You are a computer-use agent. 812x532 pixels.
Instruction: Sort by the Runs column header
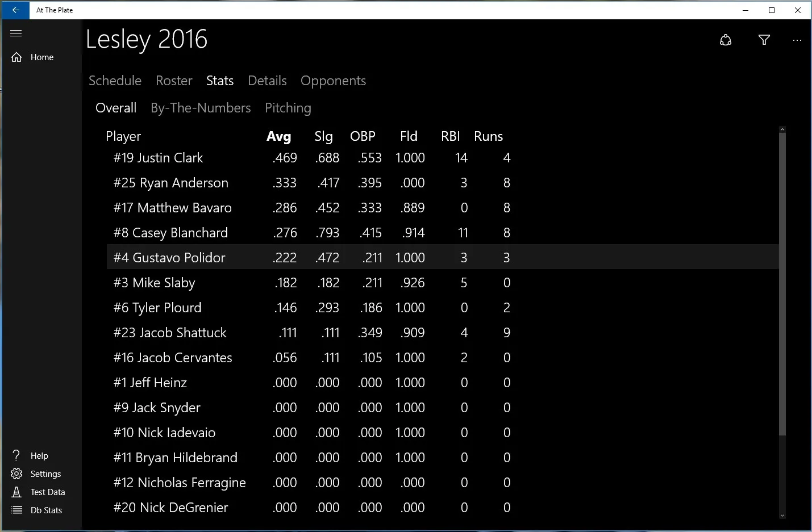point(488,136)
